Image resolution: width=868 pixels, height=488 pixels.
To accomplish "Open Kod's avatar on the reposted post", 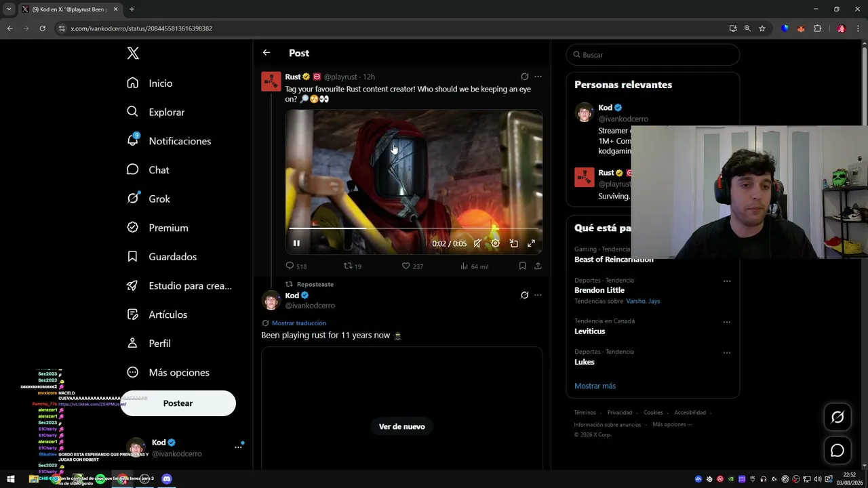I will pos(271,300).
